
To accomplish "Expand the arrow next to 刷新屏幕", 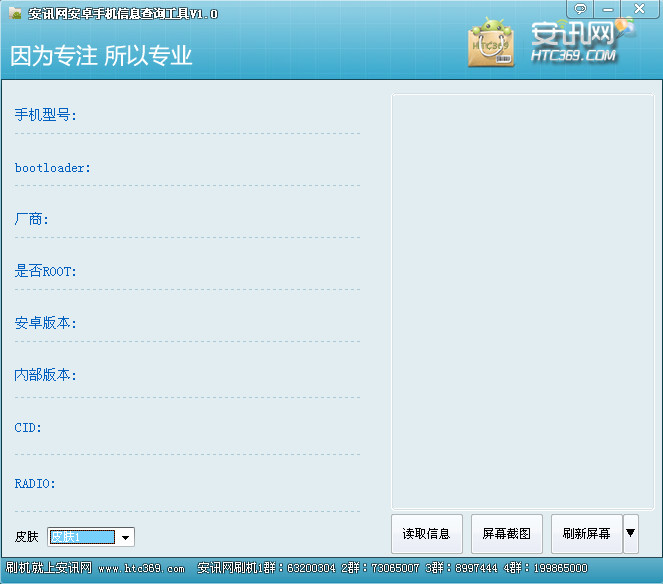I will (630, 533).
